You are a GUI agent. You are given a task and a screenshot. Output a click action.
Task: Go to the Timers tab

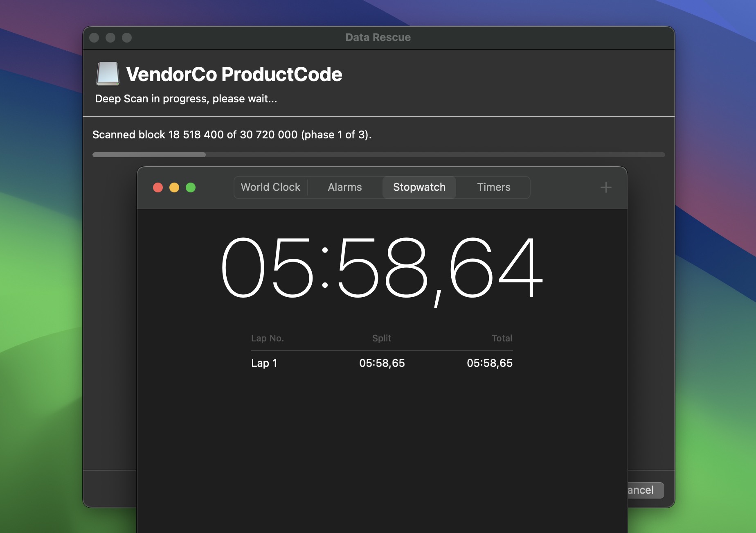point(494,187)
